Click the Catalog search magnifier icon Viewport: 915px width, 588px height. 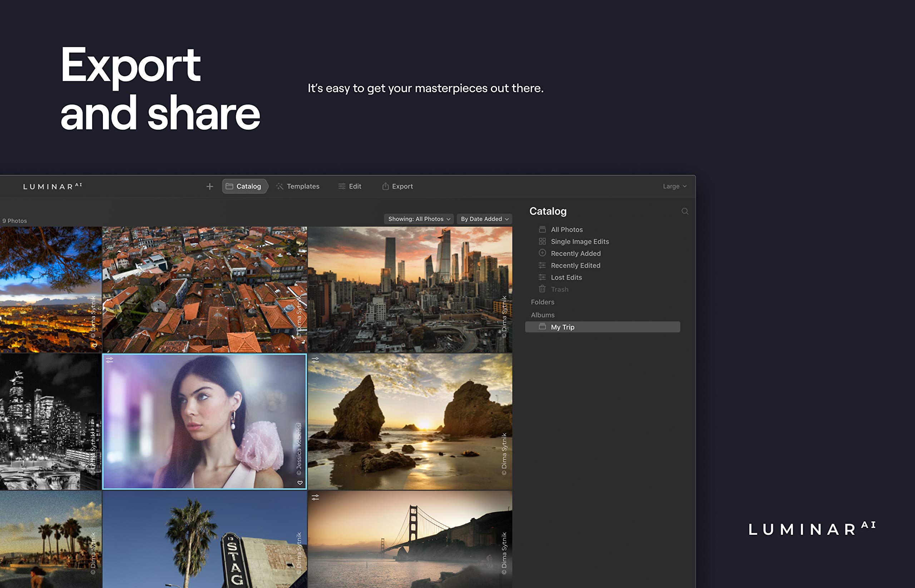684,211
